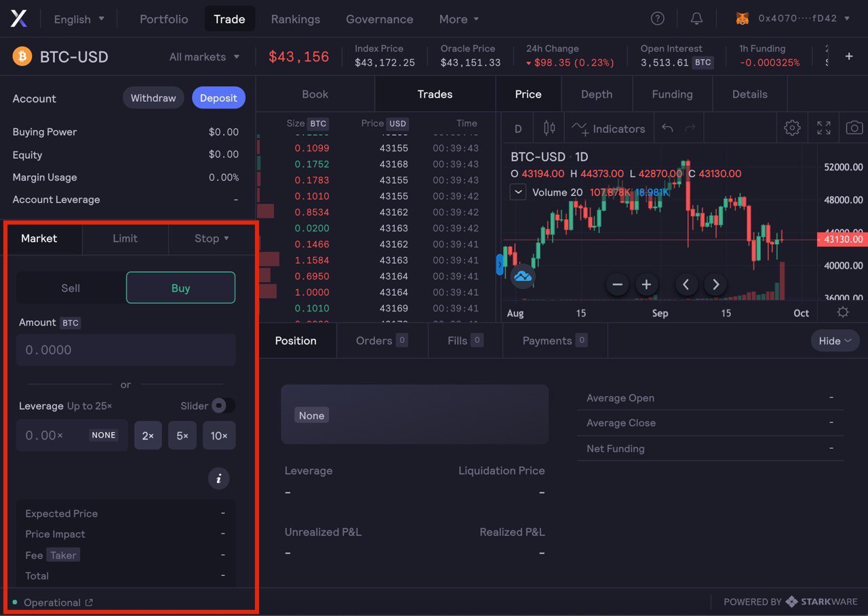The height and width of the screenshot is (616, 868).
Task: Click the 43130.00 price marker on axis
Action: click(x=843, y=239)
